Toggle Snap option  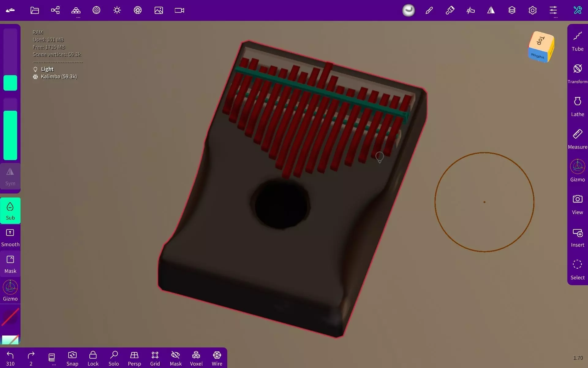pyautogui.click(x=72, y=358)
